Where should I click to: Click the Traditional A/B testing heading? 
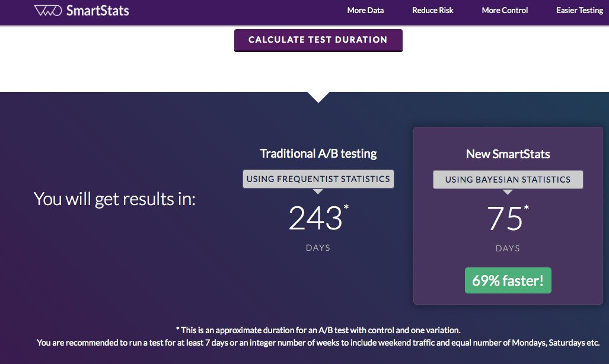click(318, 154)
